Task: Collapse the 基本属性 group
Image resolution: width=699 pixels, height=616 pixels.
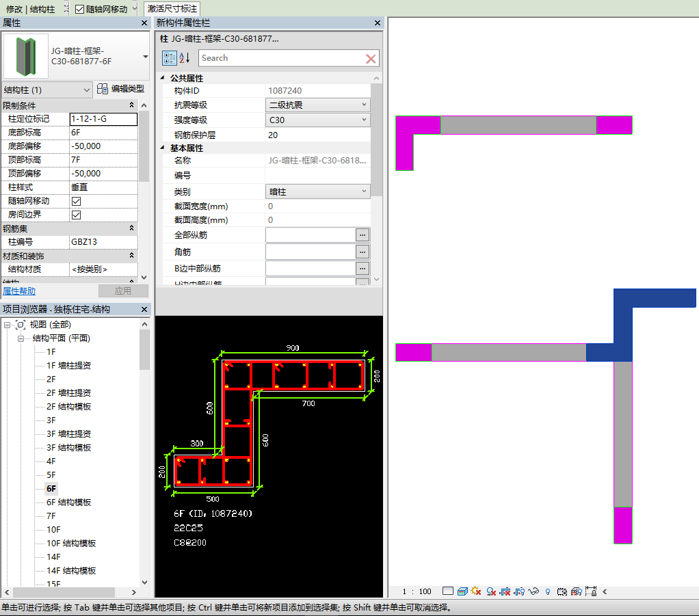Action: click(162, 148)
